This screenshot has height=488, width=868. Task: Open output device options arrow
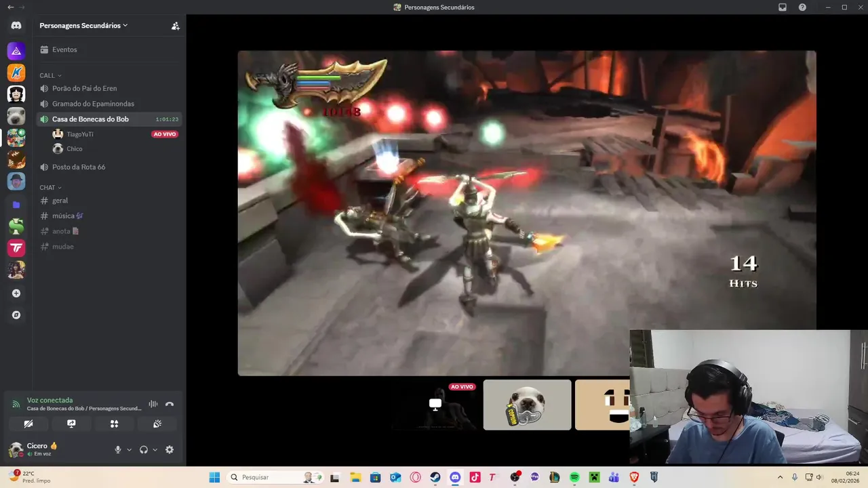[x=155, y=449]
